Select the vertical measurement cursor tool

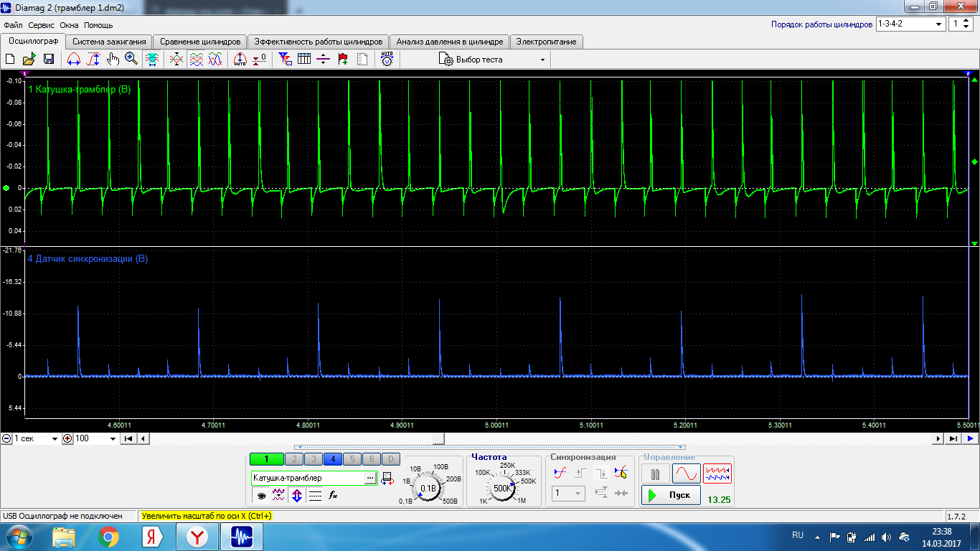coord(93,60)
